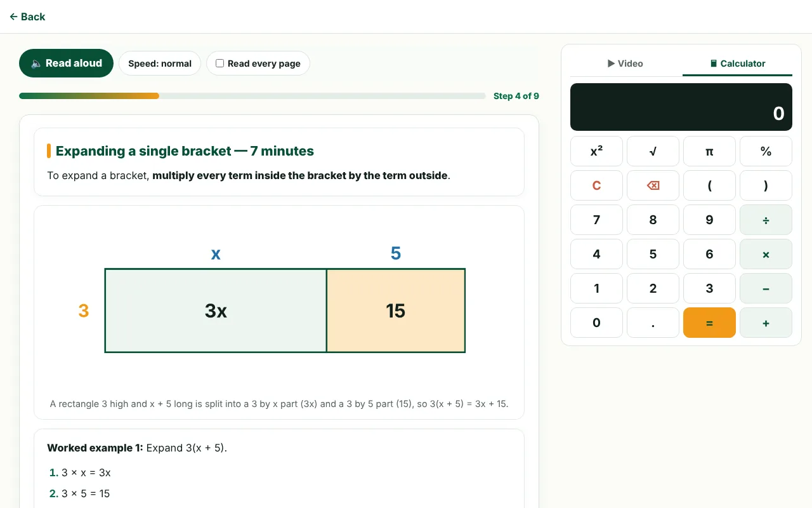Tap calculator digit 8
The width and height of the screenshot is (812, 508).
tap(653, 220)
